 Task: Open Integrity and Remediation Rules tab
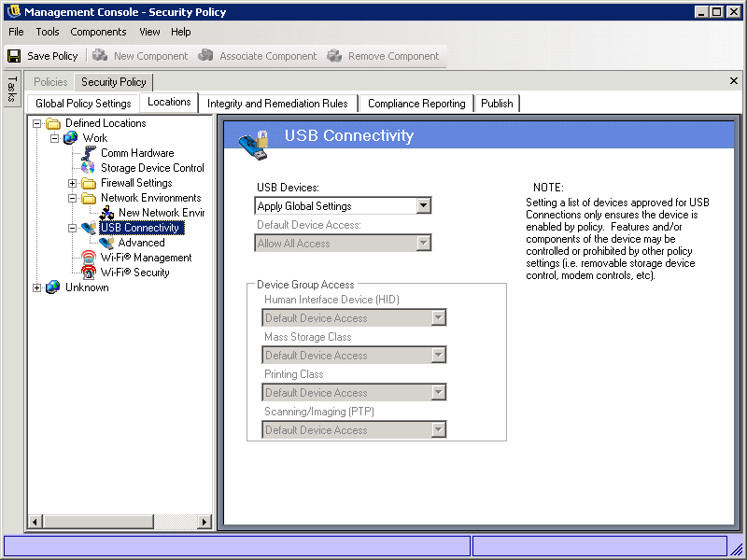coord(277,104)
